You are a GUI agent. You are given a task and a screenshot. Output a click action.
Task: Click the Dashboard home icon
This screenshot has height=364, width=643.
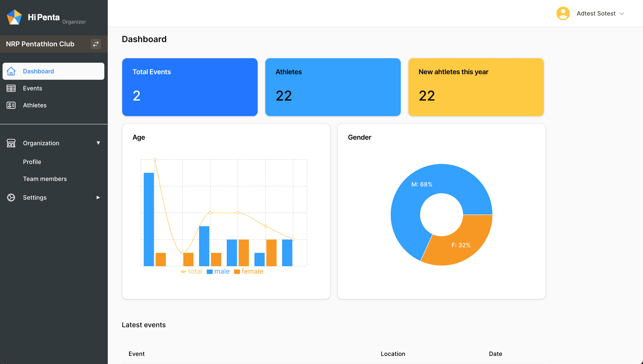tap(11, 71)
